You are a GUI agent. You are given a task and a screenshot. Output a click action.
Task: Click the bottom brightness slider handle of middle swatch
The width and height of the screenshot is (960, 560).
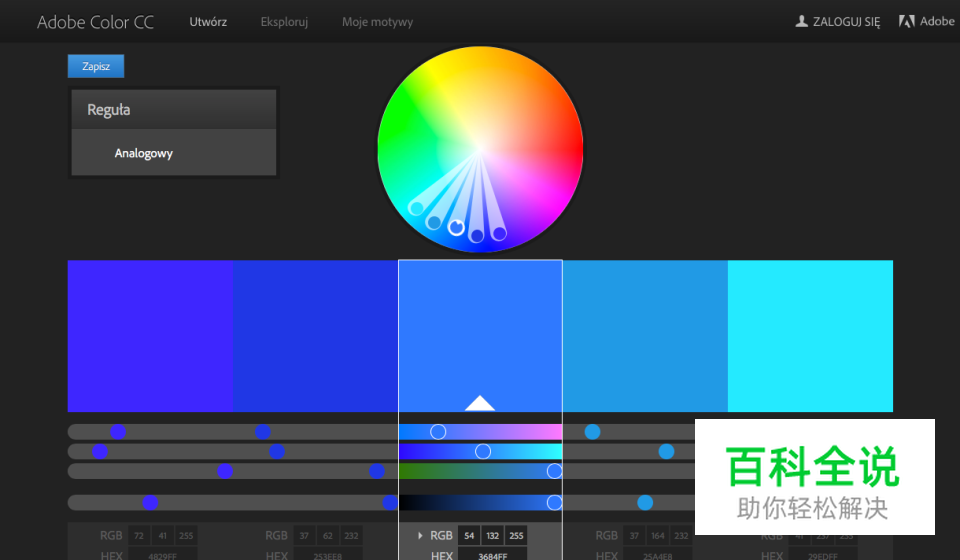(x=554, y=503)
